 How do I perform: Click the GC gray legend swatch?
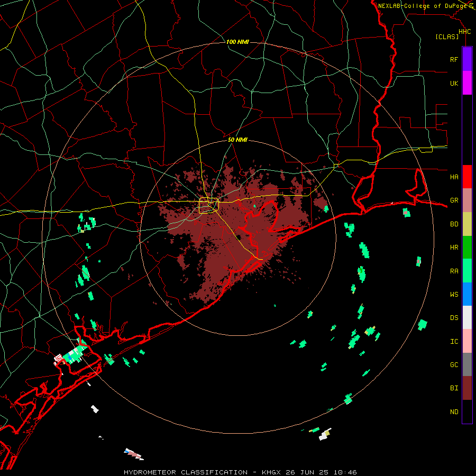coord(467,364)
